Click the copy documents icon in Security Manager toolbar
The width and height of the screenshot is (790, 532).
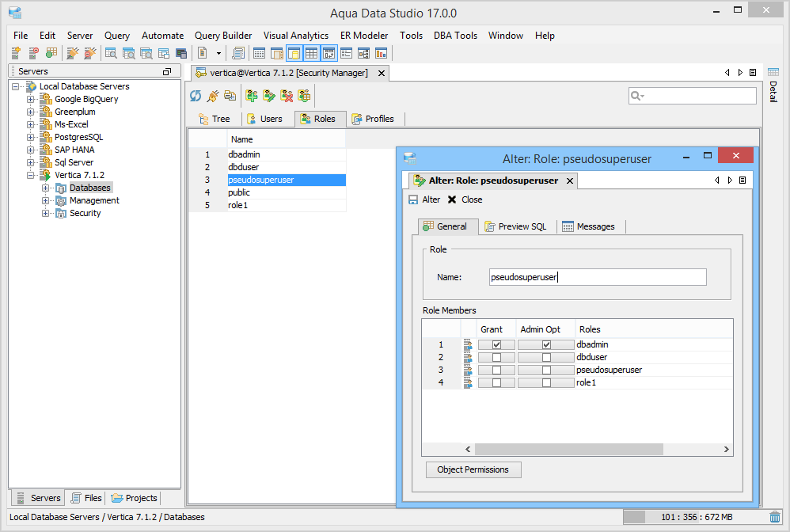pyautogui.click(x=230, y=95)
